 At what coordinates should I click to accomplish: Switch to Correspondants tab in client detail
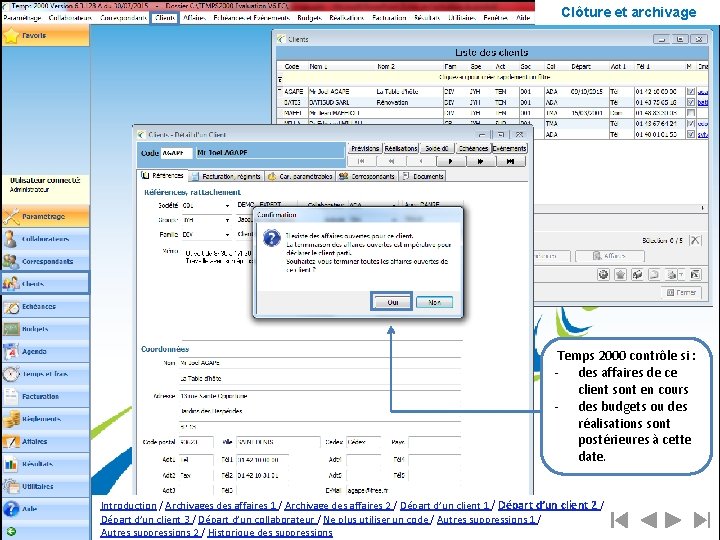[367, 176]
